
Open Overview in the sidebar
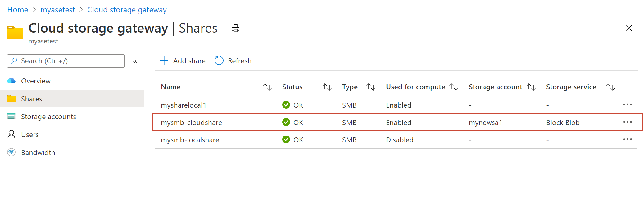tap(36, 81)
